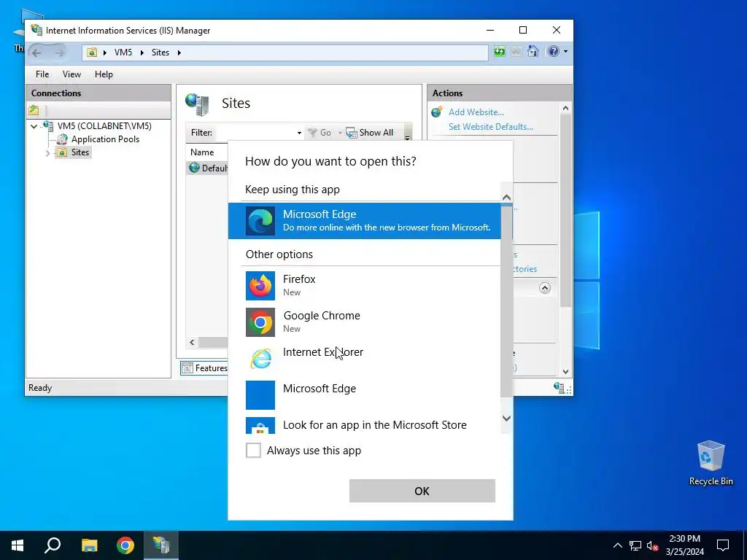Open Windows Search from the taskbar
Screen dimensions: 747x560
(53, 545)
